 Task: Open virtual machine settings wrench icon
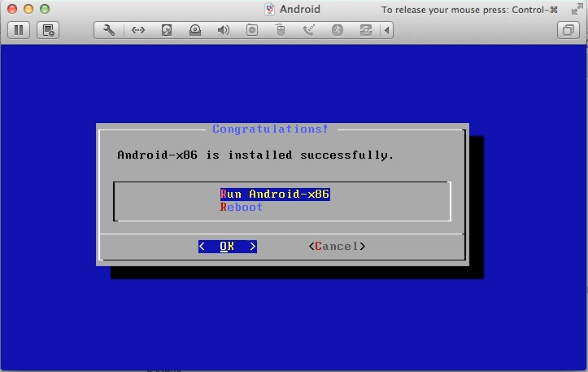click(x=109, y=30)
